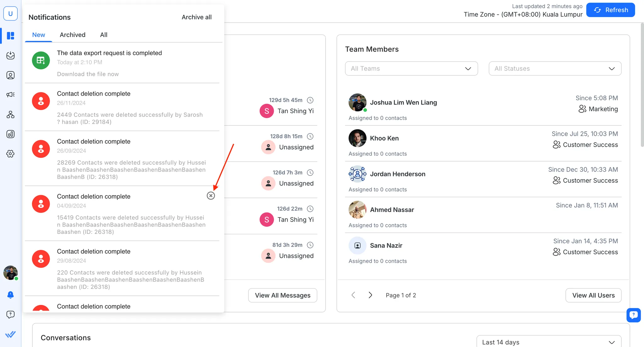The image size is (644, 347).
Task: Open the Contacts sidebar icon
Action: point(10,75)
